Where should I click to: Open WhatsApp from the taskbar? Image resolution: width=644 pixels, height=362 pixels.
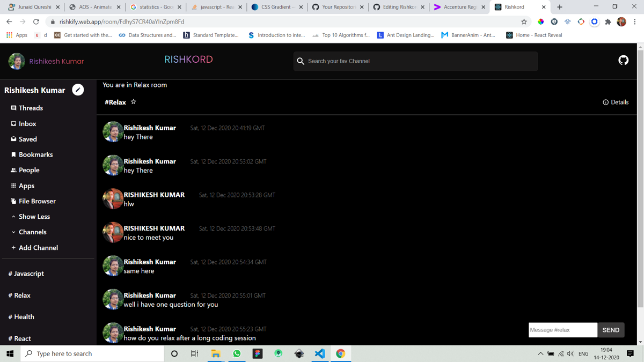[x=237, y=353]
